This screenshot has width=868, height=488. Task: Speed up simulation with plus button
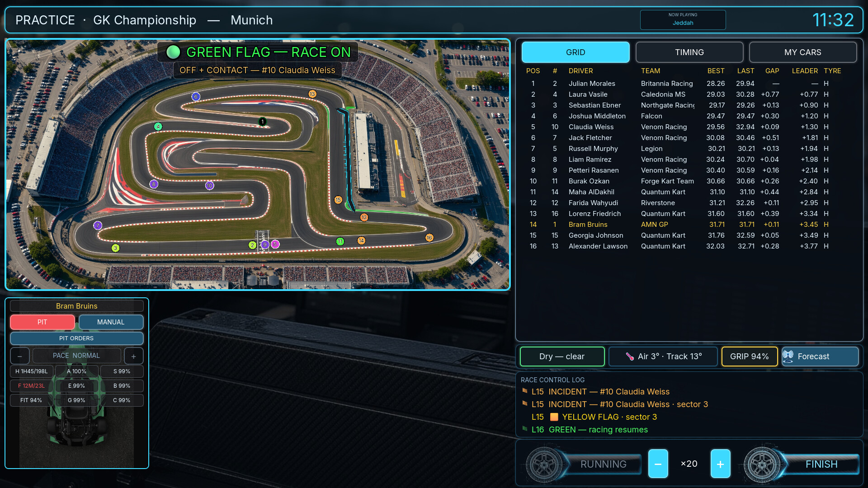click(x=721, y=464)
